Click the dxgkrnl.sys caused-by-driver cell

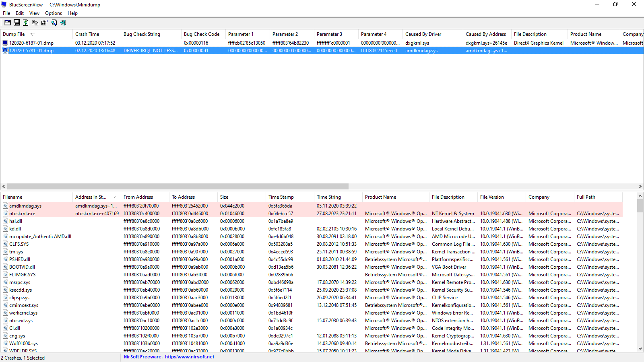[417, 43]
